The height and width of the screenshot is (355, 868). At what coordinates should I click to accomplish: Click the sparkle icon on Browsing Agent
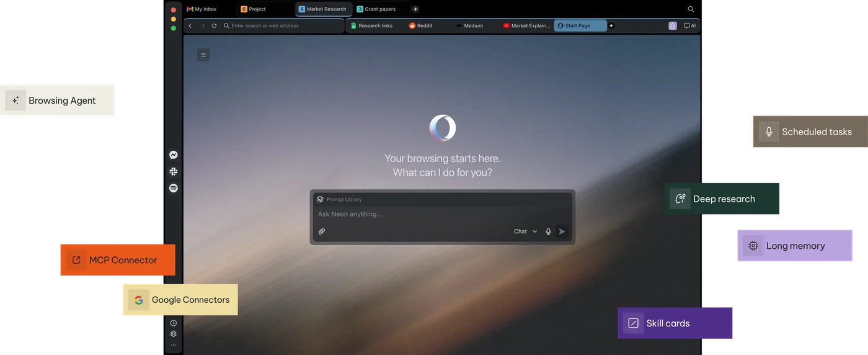point(15,101)
